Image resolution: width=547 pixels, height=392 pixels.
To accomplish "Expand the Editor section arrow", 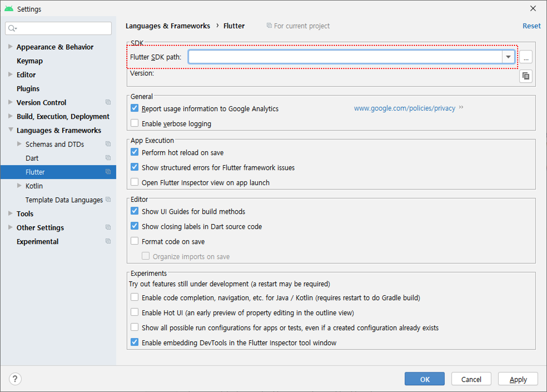I will tap(10, 74).
